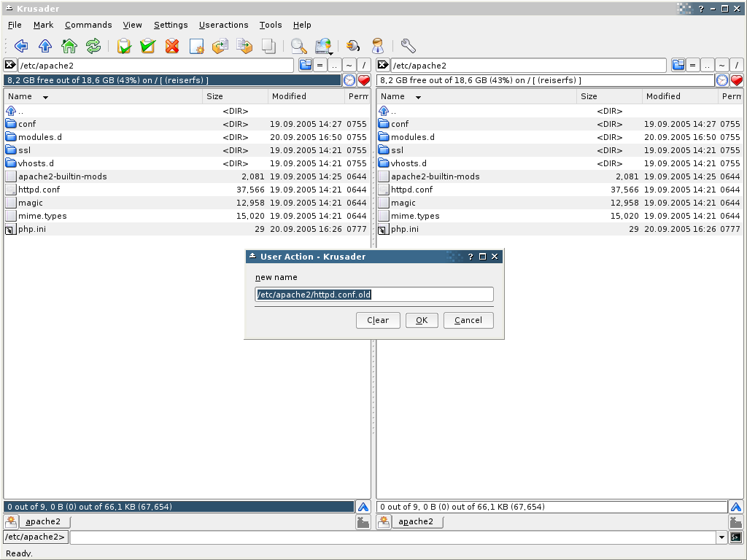
Task: Click the select files clipboard icon
Action: pos(124,46)
